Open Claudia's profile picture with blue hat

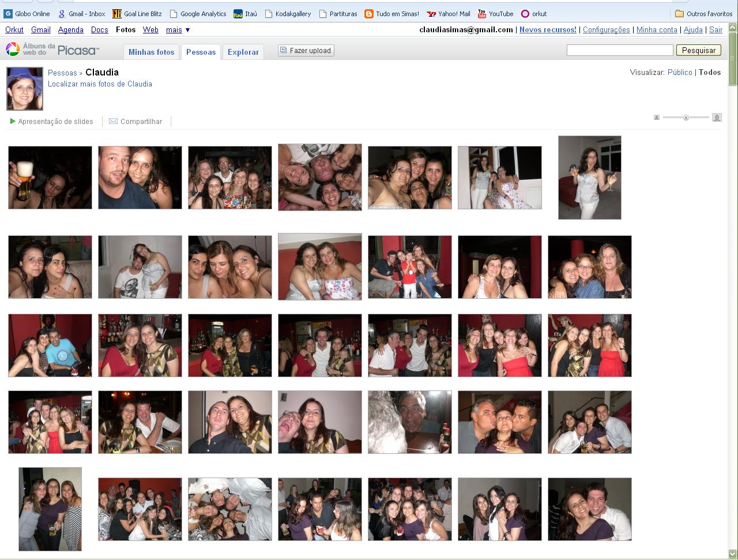coord(25,89)
